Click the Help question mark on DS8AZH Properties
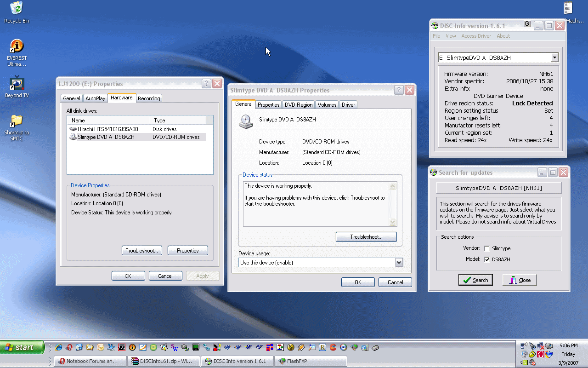Image resolution: width=588 pixels, height=368 pixels. (398, 90)
